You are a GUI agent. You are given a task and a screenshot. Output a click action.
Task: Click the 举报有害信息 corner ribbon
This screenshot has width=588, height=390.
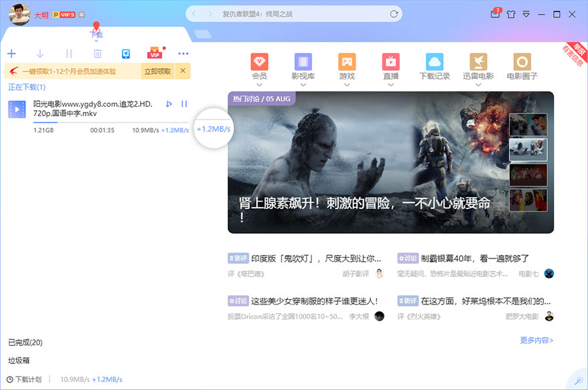[x=575, y=54]
